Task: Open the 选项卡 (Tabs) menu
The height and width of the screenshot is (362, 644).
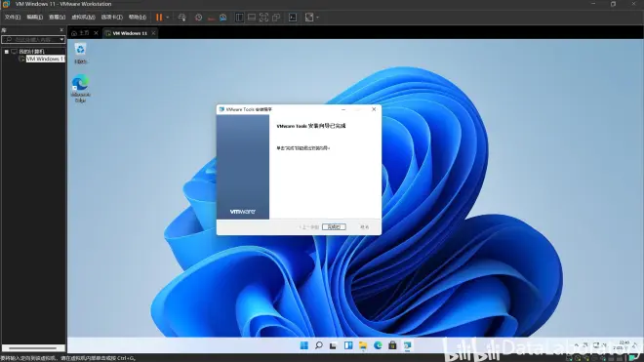Action: [x=111, y=18]
